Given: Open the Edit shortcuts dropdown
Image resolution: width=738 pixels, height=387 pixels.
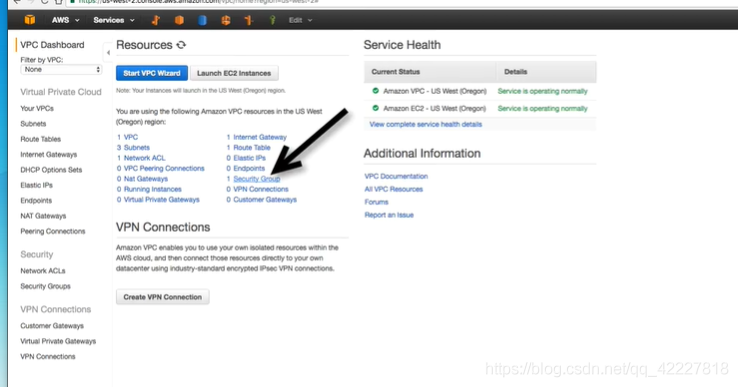Looking at the screenshot, I should (x=300, y=20).
